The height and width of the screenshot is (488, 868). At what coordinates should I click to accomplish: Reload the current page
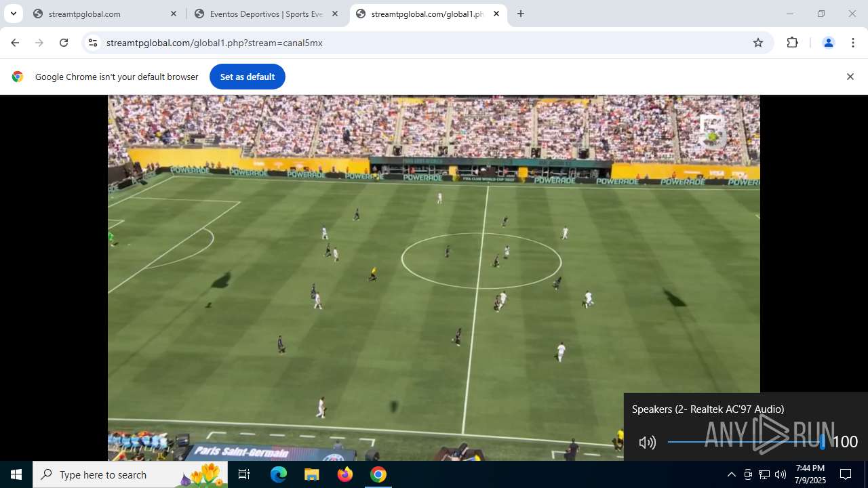click(64, 43)
